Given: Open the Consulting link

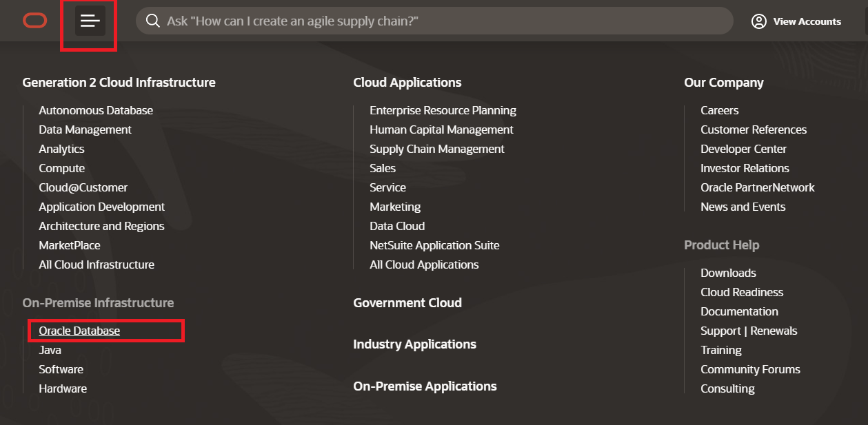Looking at the screenshot, I should click(x=727, y=388).
